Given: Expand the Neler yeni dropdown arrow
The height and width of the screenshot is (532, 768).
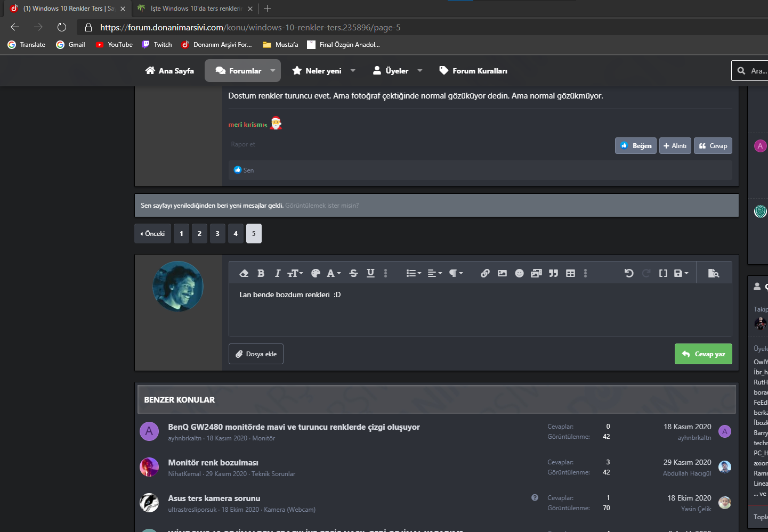Looking at the screenshot, I should (x=353, y=71).
